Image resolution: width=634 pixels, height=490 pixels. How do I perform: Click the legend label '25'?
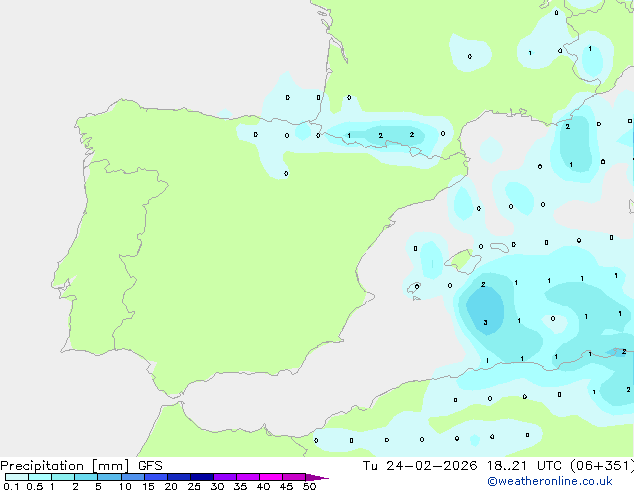194,486
